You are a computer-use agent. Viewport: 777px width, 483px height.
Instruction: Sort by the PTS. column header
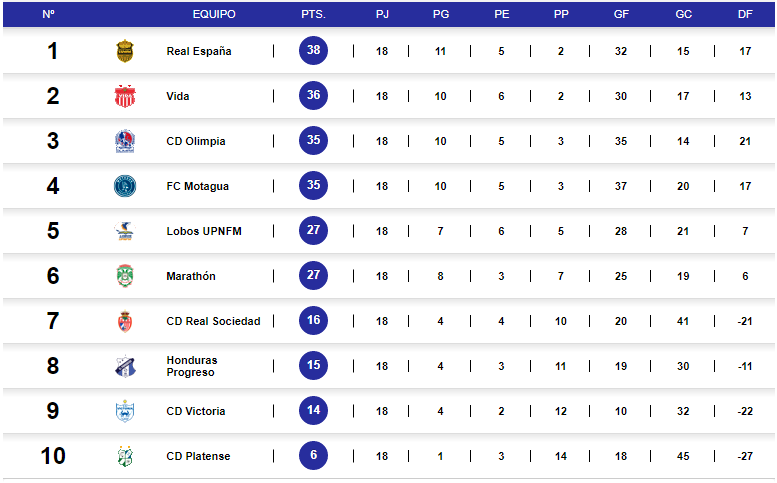313,14
